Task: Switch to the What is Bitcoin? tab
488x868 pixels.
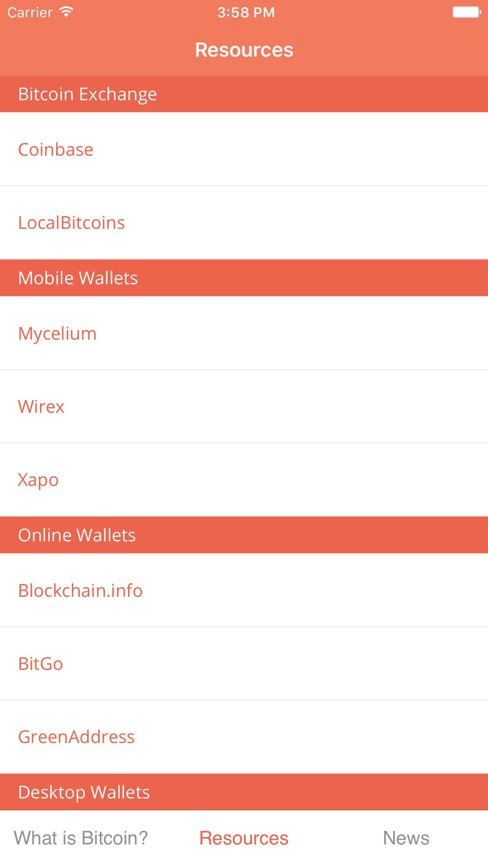Action: 81,838
